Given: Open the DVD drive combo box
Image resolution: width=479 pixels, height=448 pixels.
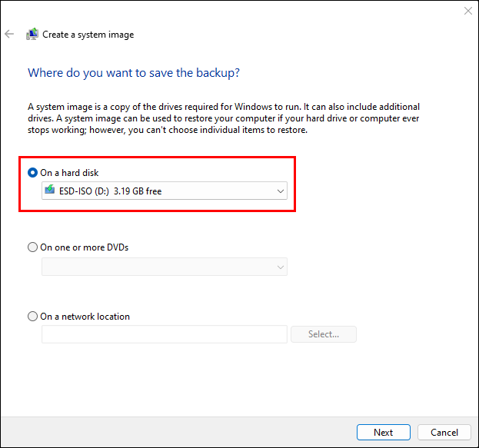Looking at the screenshot, I should [164, 267].
